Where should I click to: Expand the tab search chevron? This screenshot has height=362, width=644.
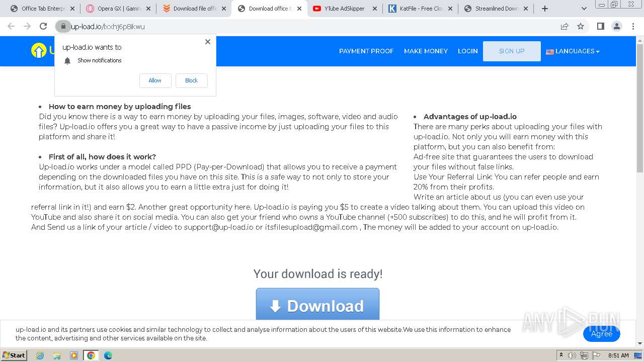584,9
